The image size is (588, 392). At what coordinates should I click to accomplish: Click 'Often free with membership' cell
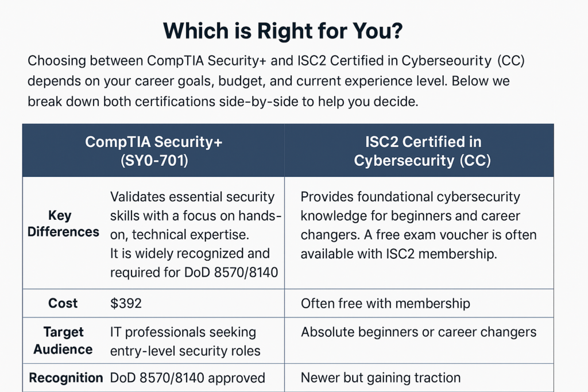point(385,303)
